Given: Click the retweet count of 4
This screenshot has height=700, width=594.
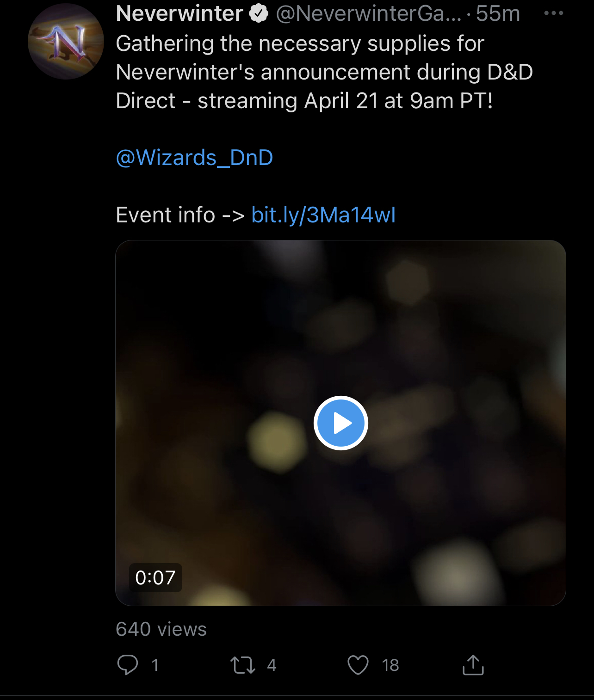Looking at the screenshot, I should click(272, 665).
